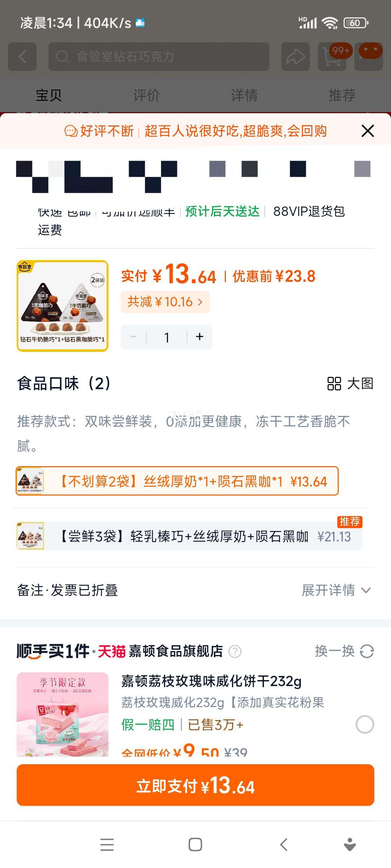Screen dimensions: 391x868
Task: Tap the back arrow beside the search bar
Action: point(22,57)
